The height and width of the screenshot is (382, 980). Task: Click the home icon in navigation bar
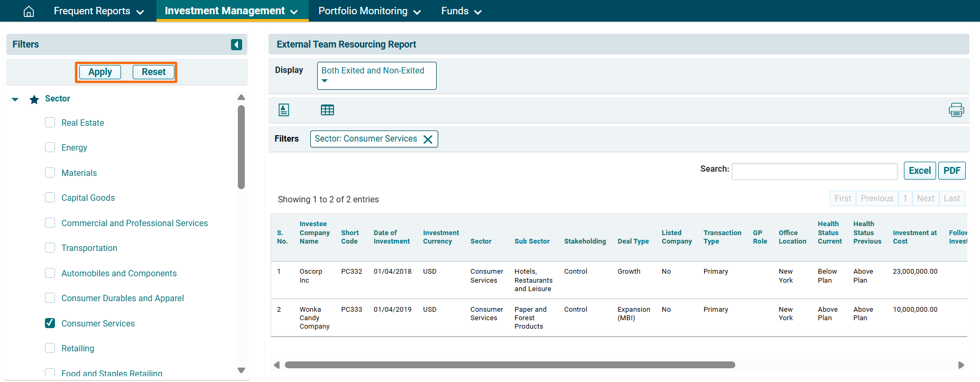pos(29,11)
